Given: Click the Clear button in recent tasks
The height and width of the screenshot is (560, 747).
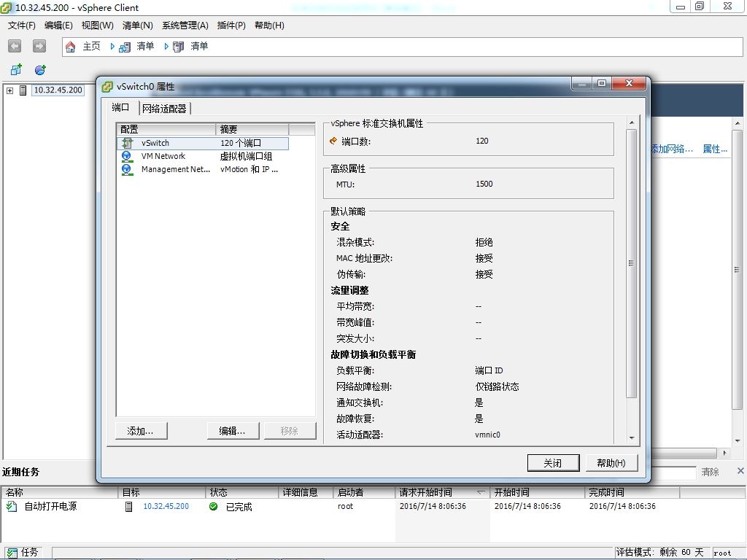Looking at the screenshot, I should [711, 472].
